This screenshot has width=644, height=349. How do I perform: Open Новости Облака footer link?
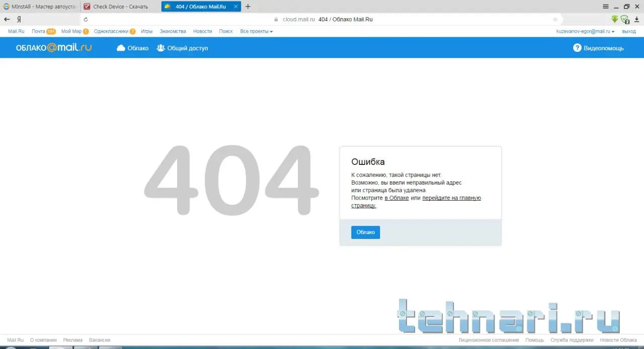(618, 340)
